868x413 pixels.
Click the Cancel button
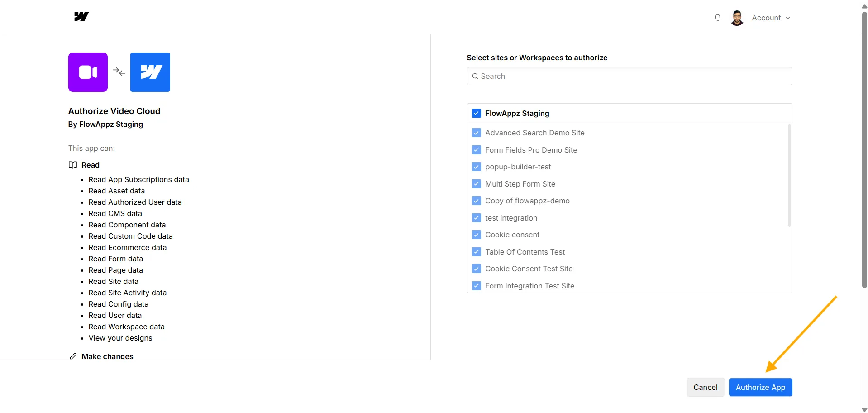click(706, 387)
